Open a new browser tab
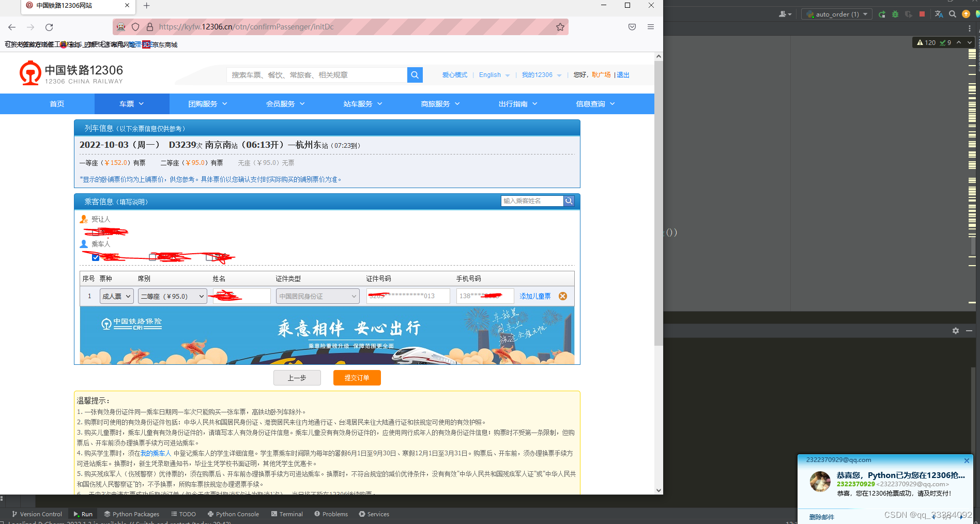 tap(147, 5)
